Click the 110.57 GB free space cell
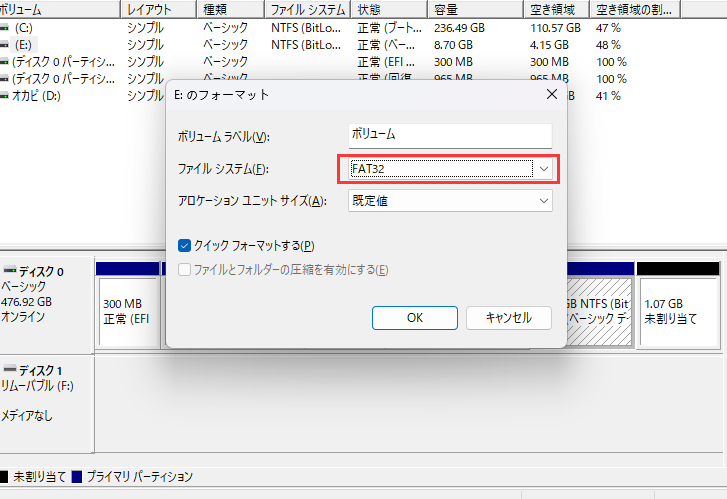Screen dimensions: 727x499 [555, 28]
